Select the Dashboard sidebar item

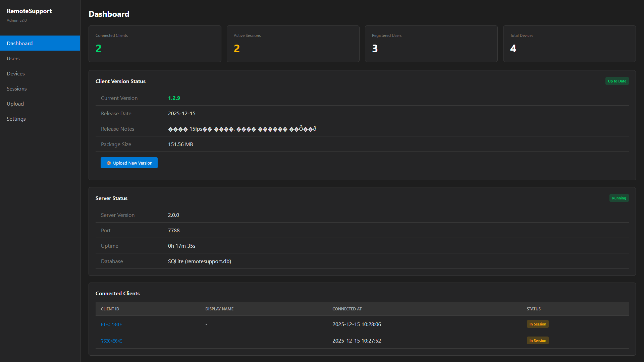click(20, 44)
